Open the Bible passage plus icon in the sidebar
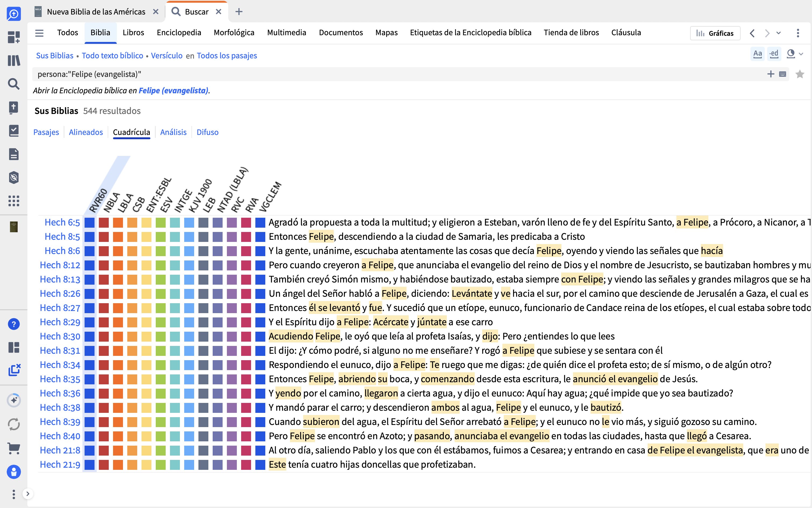The height and width of the screenshot is (508, 812). click(14, 108)
